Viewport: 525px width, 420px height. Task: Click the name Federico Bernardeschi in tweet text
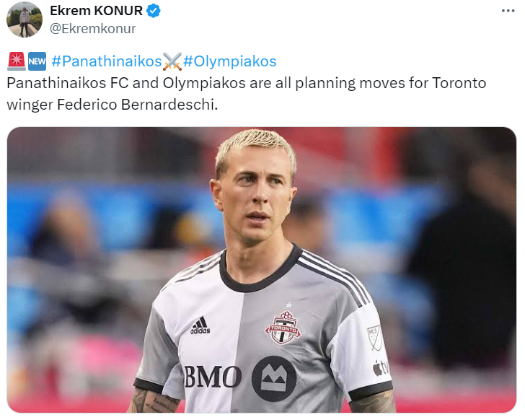137,105
